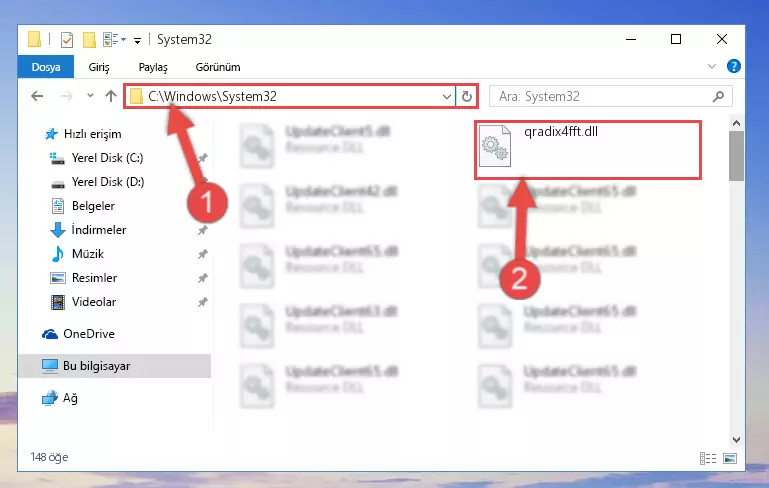
Task: Click the Ara: System32 search field
Action: (603, 96)
